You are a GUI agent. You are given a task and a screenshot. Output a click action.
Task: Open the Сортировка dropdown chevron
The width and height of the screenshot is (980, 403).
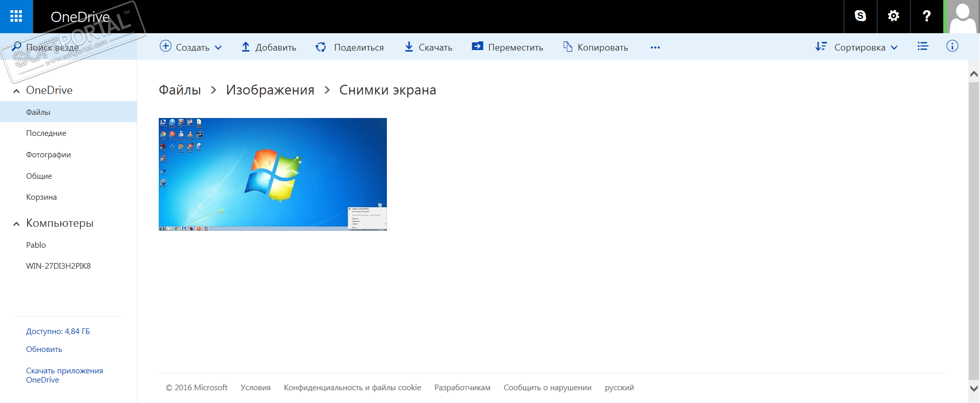point(894,48)
